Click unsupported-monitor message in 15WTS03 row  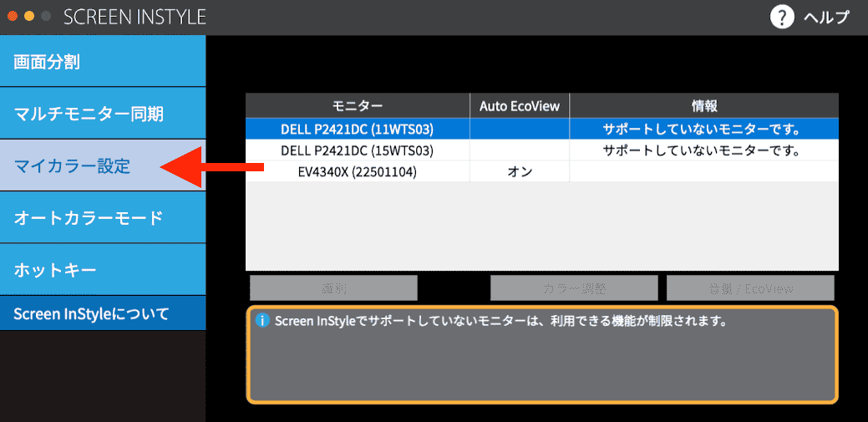[703, 150]
